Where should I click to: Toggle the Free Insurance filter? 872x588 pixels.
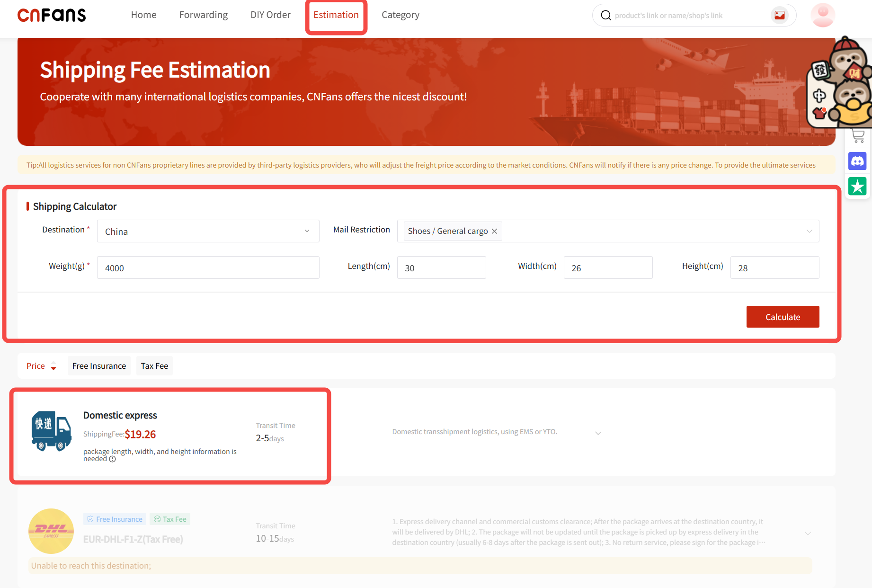point(99,366)
